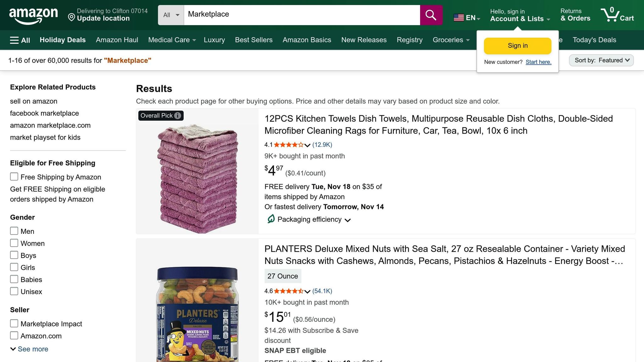The image size is (644, 362).
Task: Open the Sort by Featured dropdown
Action: tap(601, 60)
